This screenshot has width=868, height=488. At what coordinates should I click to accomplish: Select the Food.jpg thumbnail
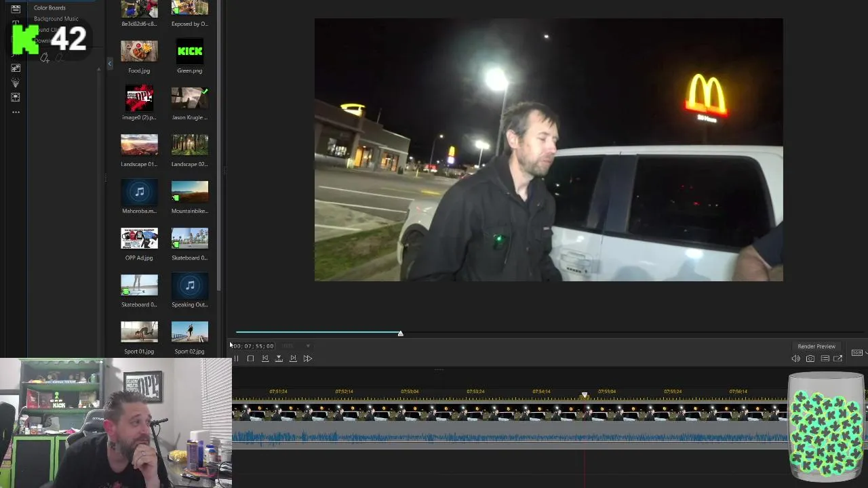(139, 52)
